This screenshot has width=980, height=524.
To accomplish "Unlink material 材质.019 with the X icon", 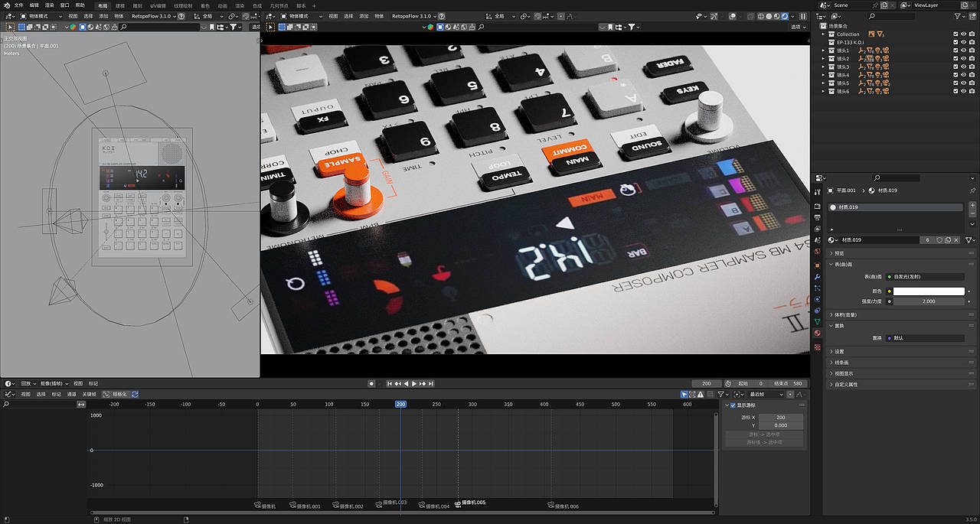I will (x=956, y=239).
